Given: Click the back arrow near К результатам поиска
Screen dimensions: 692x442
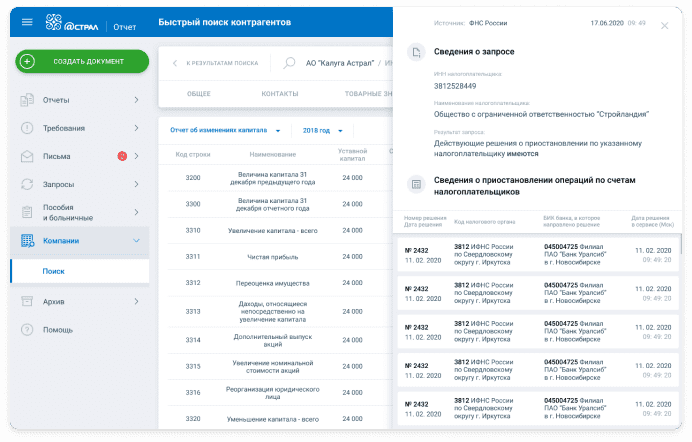Looking at the screenshot, I should click(175, 63).
